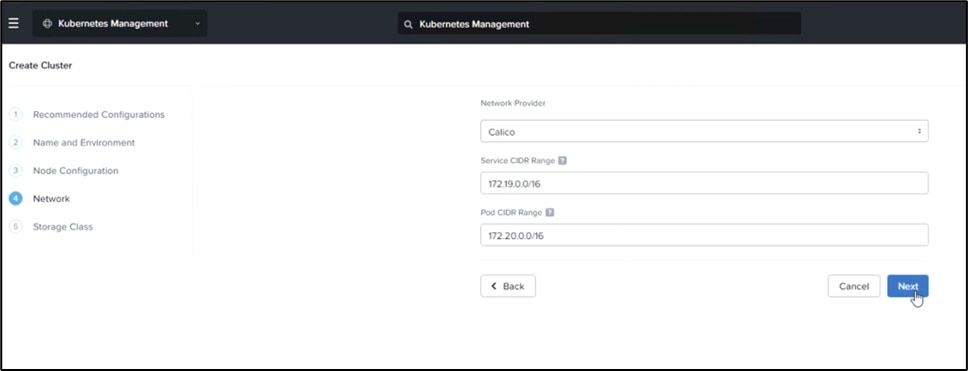Expand Kubernetes Management app switcher dropdown

click(x=120, y=23)
